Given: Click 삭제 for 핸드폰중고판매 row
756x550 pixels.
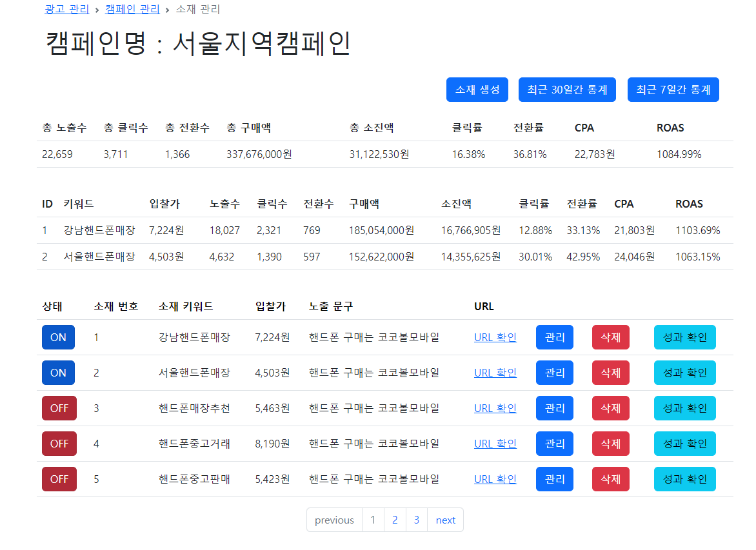Looking at the screenshot, I should point(610,479).
